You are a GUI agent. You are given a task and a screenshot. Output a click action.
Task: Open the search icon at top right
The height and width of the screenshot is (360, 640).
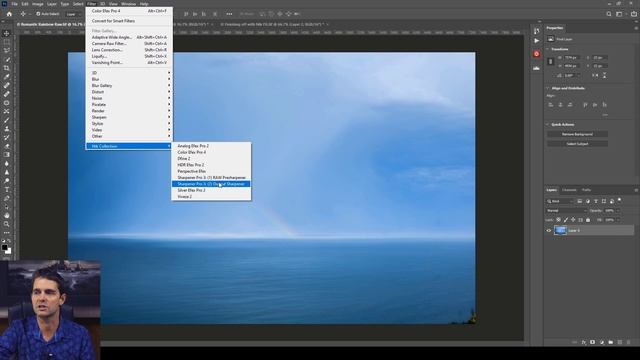(609, 14)
